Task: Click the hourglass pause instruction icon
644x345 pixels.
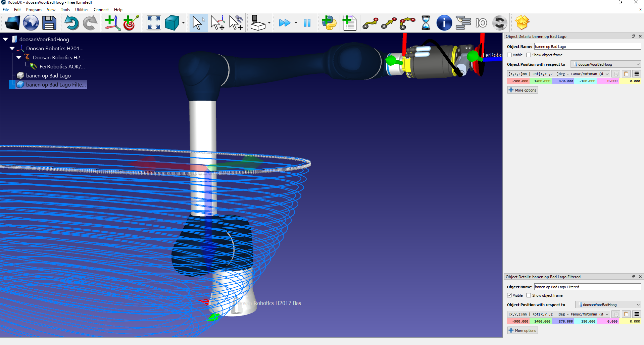Action: 426,23
